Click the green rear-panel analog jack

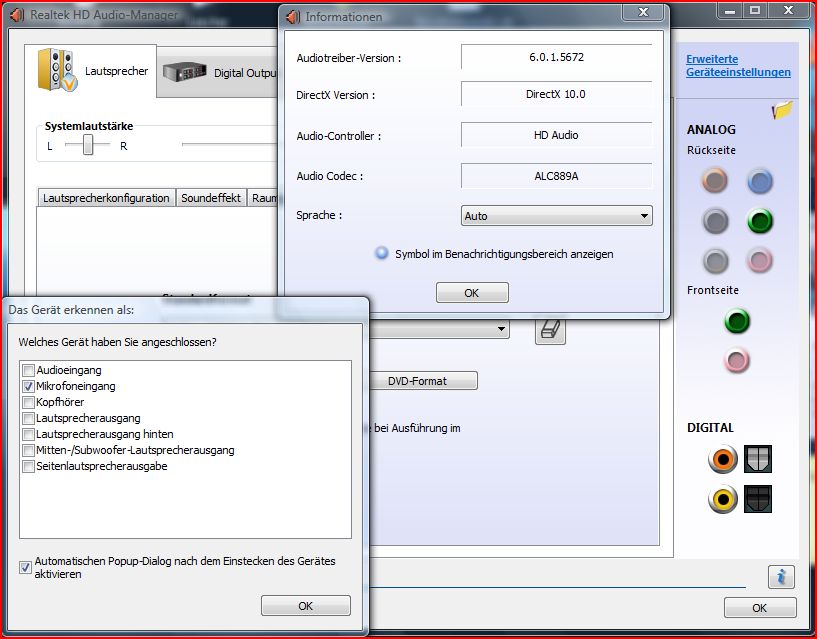760,220
